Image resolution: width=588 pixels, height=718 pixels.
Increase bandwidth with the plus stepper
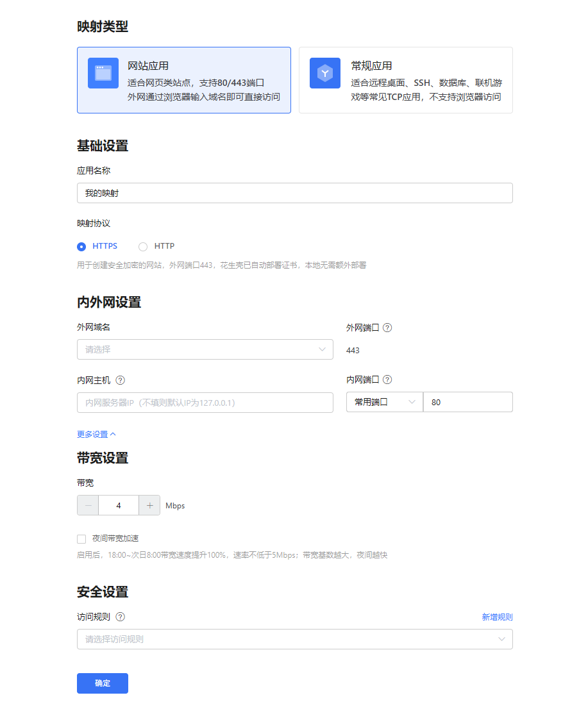[149, 505]
